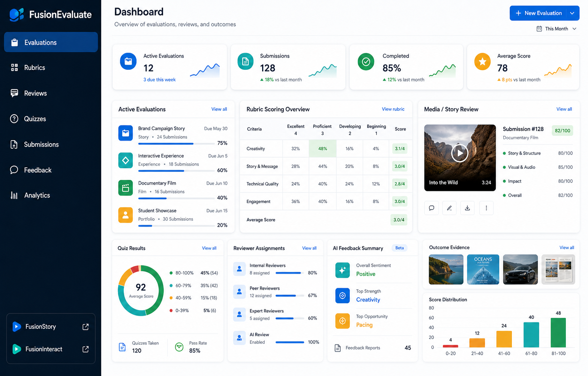Click the Internal Reviewers 80% progress bar

[290, 273]
